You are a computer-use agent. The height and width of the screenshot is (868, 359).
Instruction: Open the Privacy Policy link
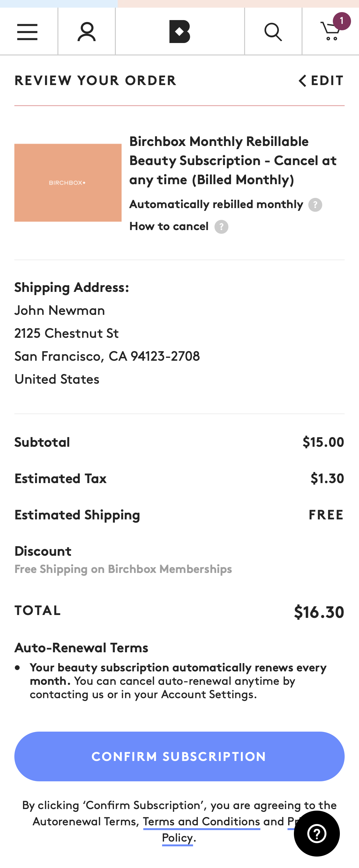[177, 838]
